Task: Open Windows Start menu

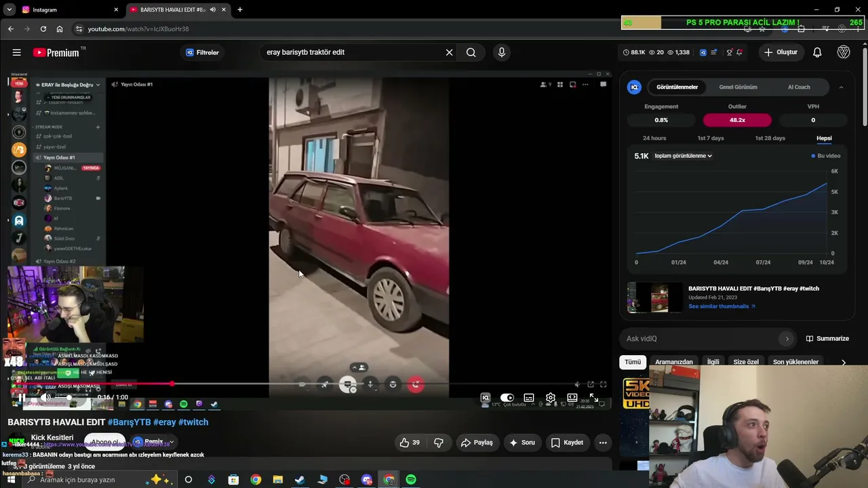Action: point(11,480)
